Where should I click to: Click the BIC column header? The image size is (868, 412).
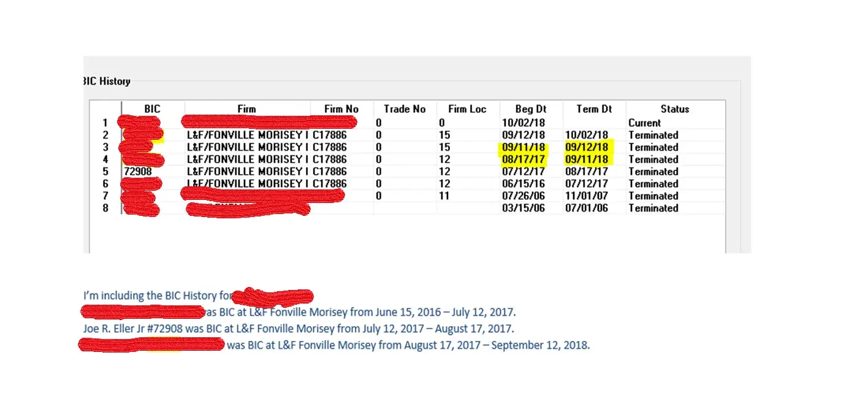[153, 109]
